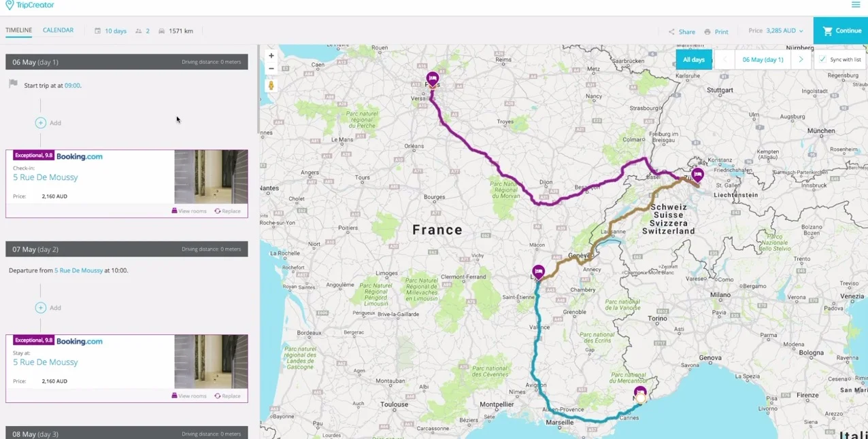Image resolution: width=868 pixels, height=439 pixels.
Task: View rooms for day 2 hotel
Action: pos(189,396)
